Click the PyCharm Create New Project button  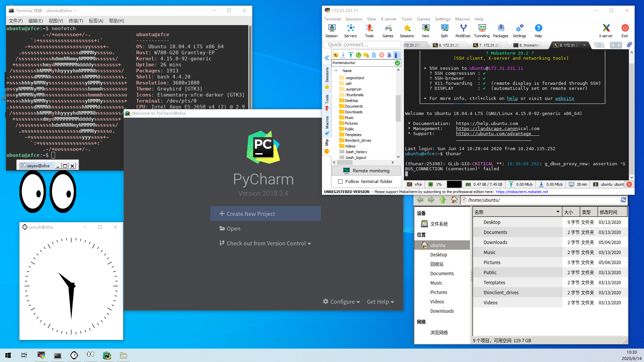click(265, 214)
